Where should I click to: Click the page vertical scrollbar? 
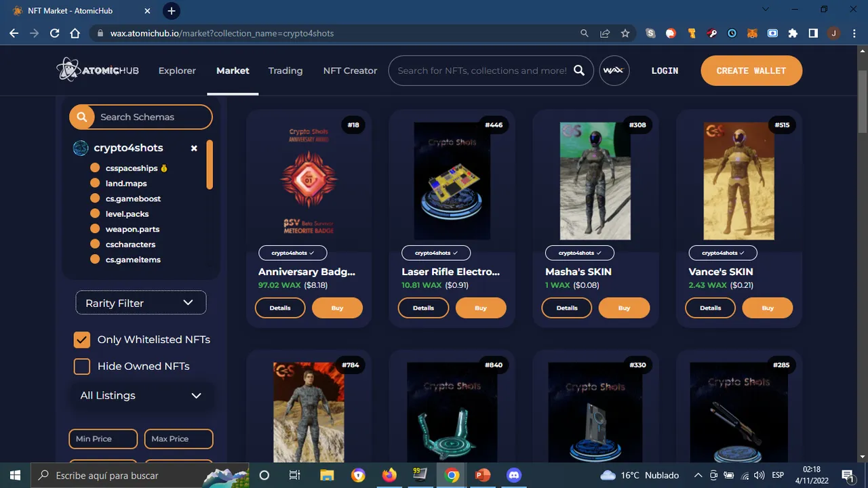point(863,102)
